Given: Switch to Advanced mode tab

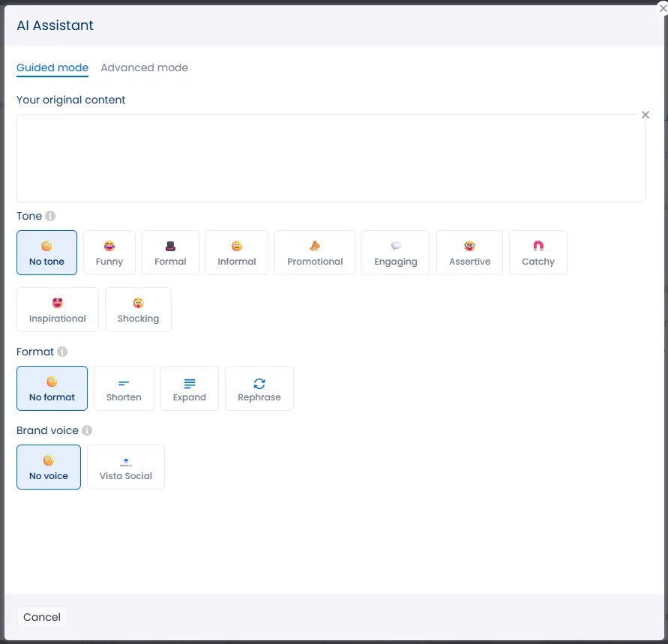Looking at the screenshot, I should pos(144,67).
